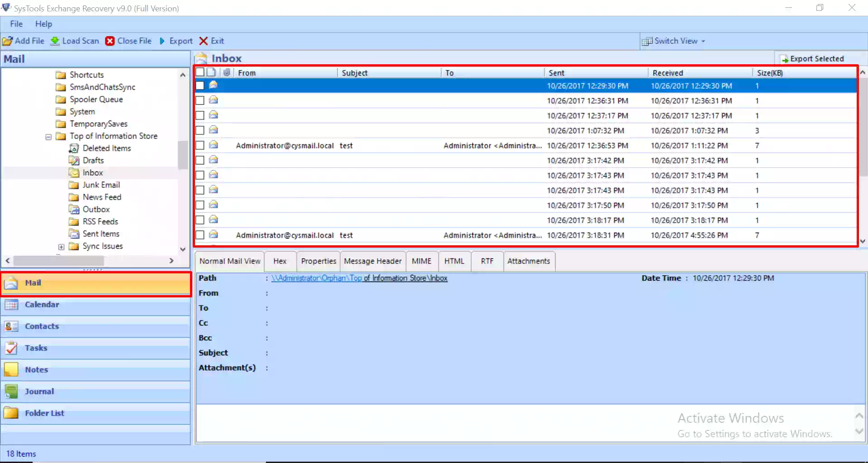
Task: Click the Outbox folder icon
Action: coord(74,210)
